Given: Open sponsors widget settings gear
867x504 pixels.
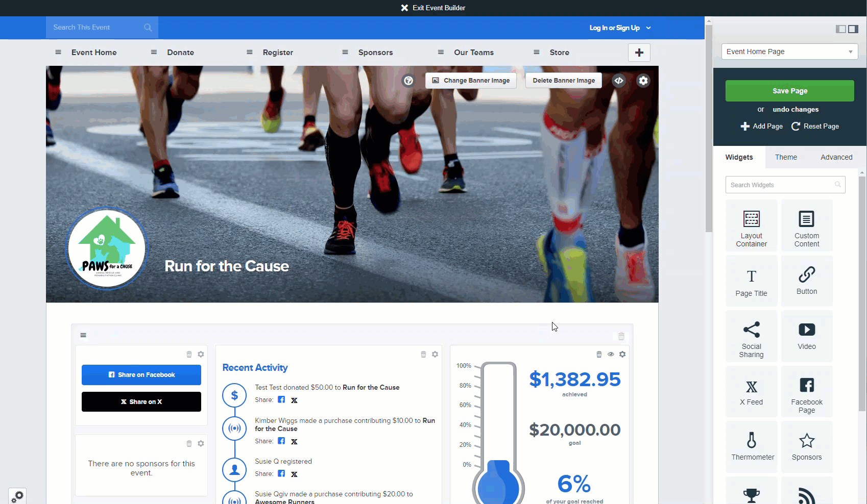Looking at the screenshot, I should point(201,443).
